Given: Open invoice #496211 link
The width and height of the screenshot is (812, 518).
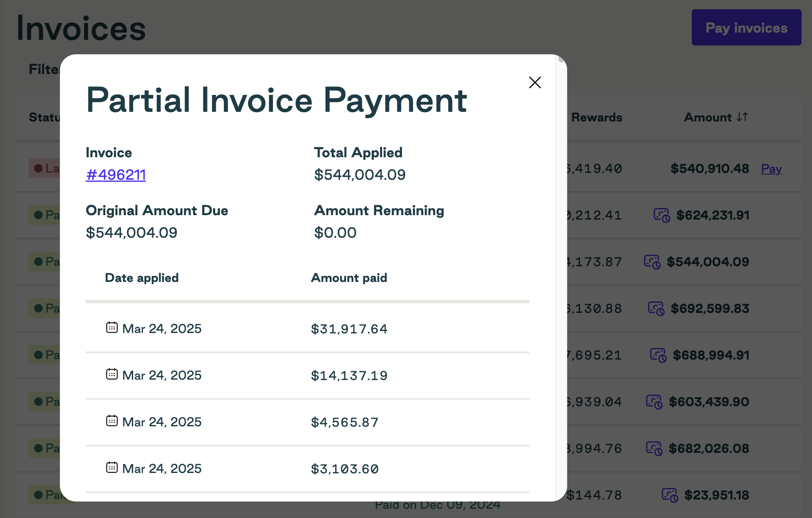Looking at the screenshot, I should click(x=116, y=175).
